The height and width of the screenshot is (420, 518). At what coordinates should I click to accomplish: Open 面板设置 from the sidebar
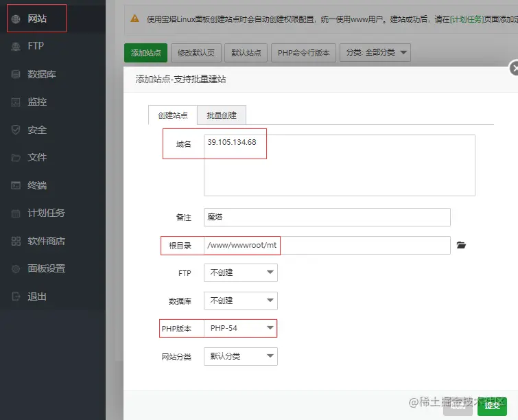[x=46, y=268]
